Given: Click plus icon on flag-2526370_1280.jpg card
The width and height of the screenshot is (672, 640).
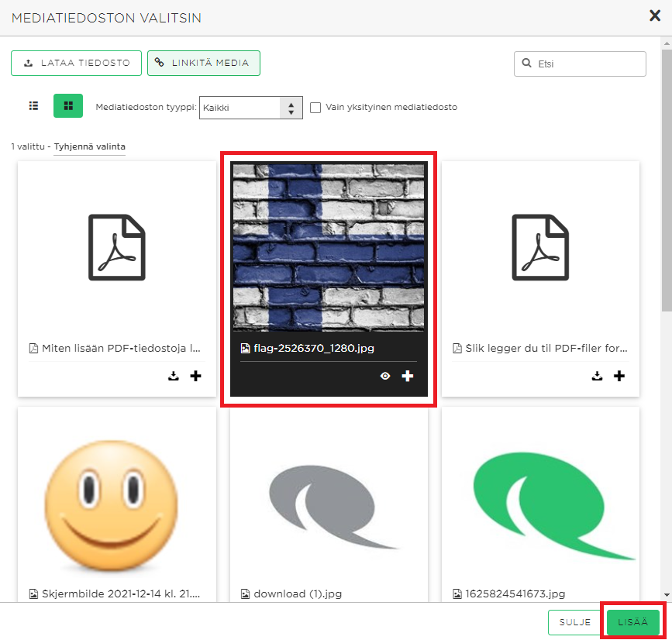Looking at the screenshot, I should point(407,376).
